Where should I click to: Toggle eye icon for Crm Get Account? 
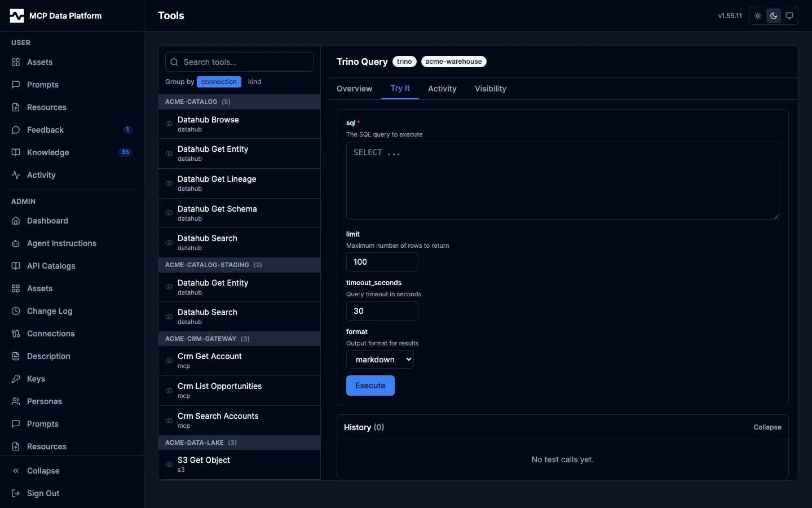169,361
